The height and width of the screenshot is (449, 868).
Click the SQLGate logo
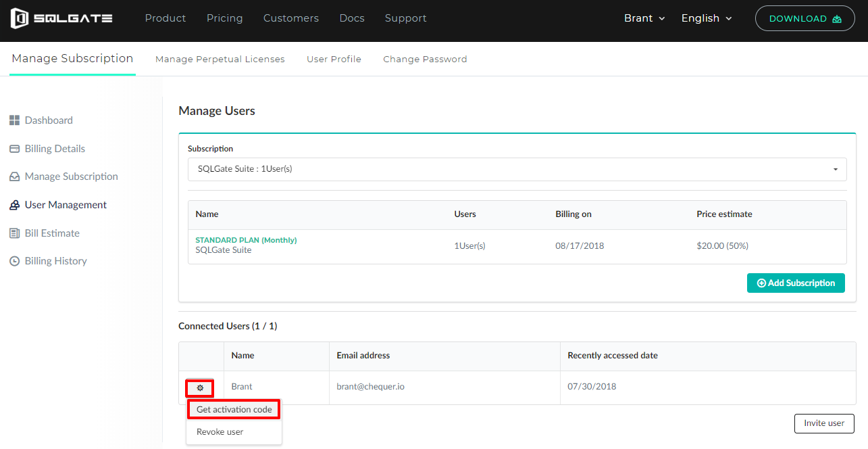point(61,18)
